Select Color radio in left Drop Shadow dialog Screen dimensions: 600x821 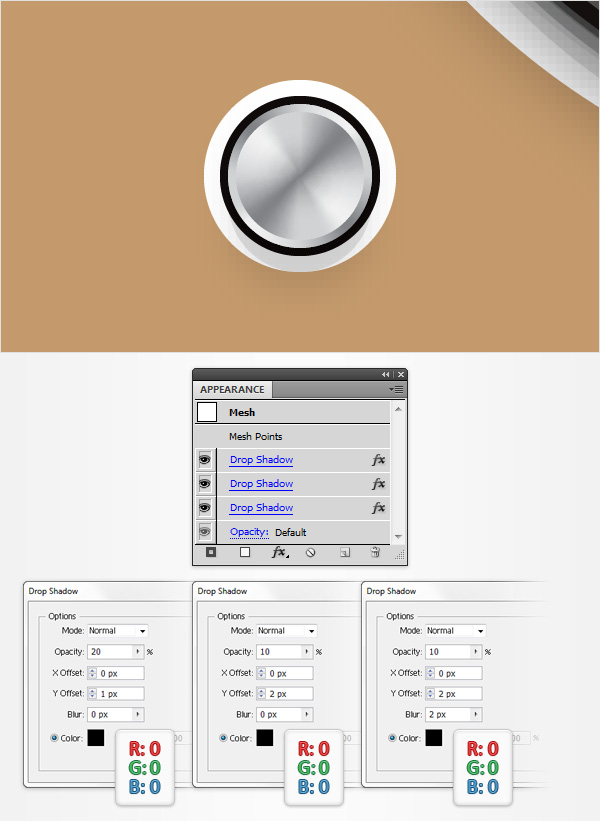click(54, 738)
